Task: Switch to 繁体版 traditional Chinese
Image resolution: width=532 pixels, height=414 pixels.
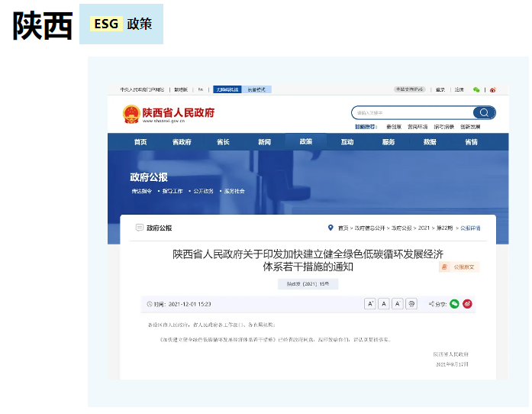Action: click(x=181, y=89)
